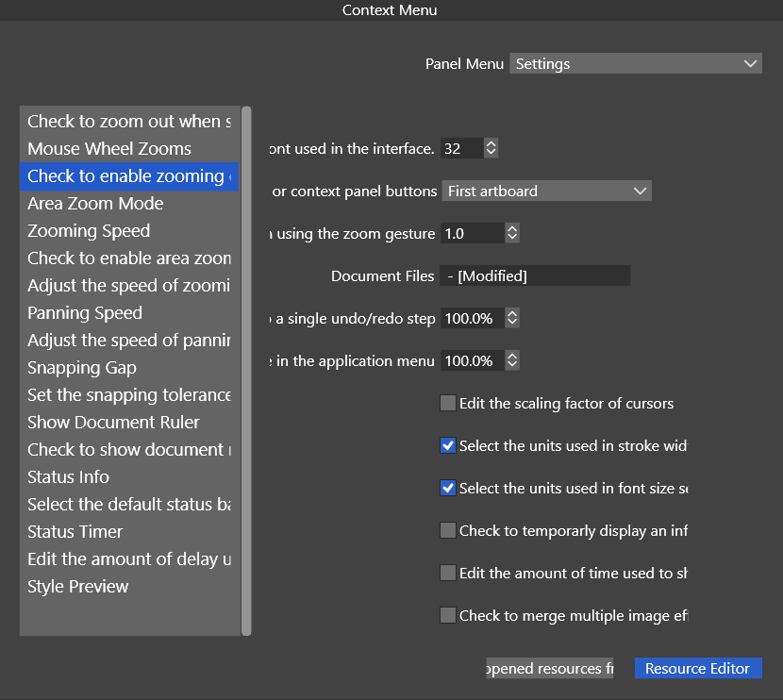Click the undo/redo step percentage stepper
The image size is (783, 700).
[511, 319]
